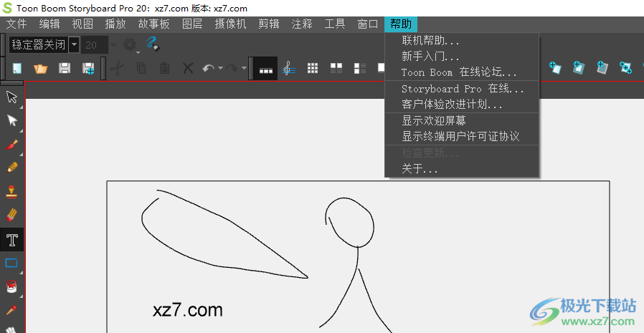
Task: Open the 图层 menu
Action: (192, 24)
